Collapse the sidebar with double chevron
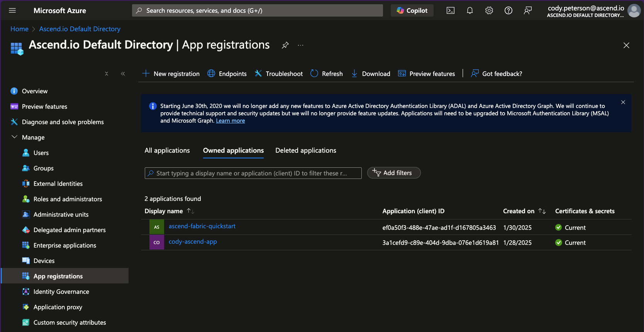This screenshot has width=644, height=332. [123, 74]
